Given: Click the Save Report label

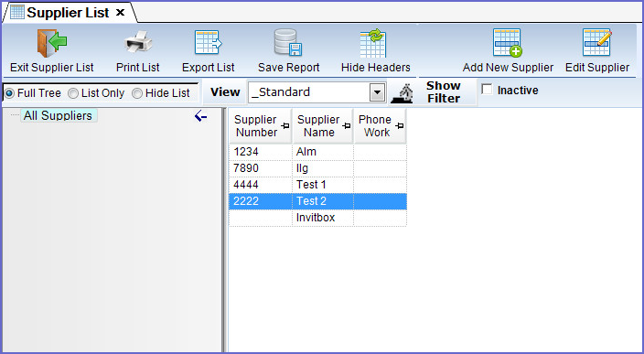Looking at the screenshot, I should (289, 68).
